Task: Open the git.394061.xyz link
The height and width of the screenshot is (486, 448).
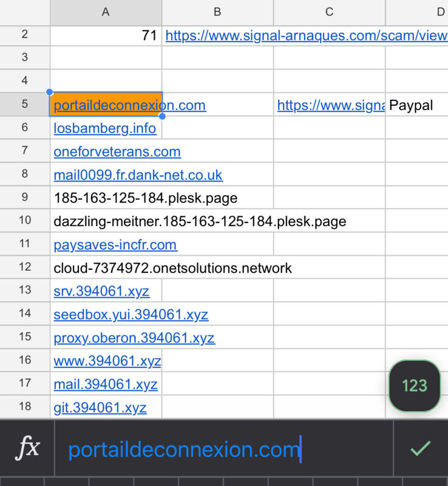Action: tap(100, 408)
